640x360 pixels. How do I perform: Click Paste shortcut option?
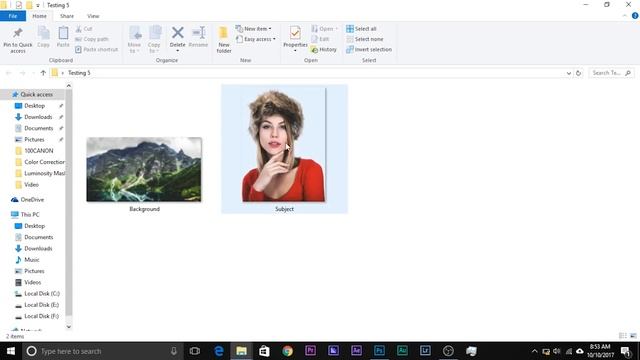97,49
